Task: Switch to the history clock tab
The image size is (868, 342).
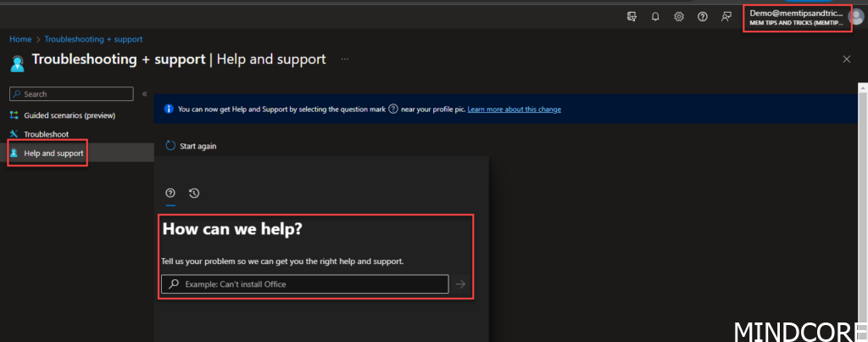Action: coord(194,193)
